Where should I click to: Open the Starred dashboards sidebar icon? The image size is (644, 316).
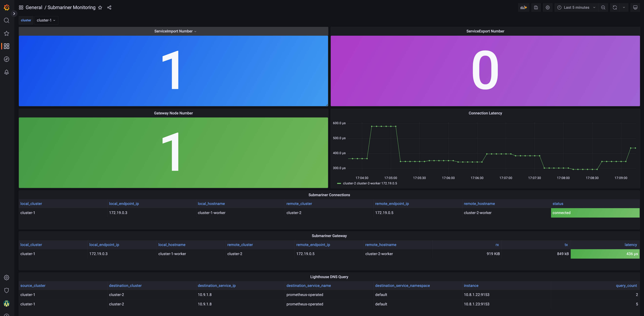[7, 33]
